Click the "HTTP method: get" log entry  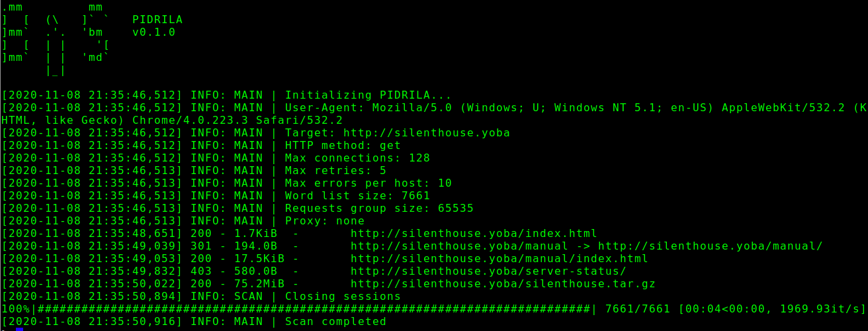point(343,146)
